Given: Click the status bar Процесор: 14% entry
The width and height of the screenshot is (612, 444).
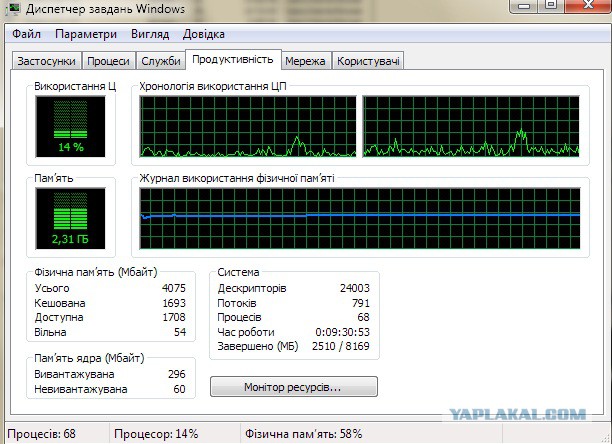Looking at the screenshot, I should point(156,434).
